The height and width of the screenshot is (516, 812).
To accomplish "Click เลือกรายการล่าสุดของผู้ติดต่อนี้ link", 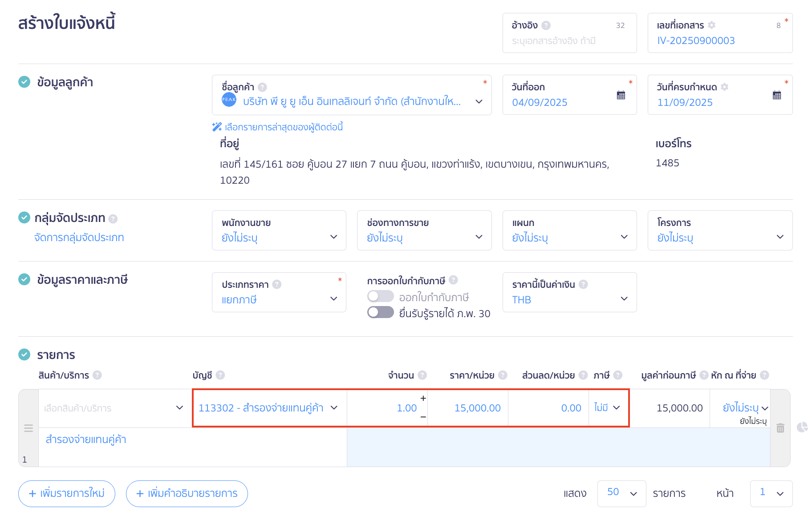I will click(x=284, y=127).
